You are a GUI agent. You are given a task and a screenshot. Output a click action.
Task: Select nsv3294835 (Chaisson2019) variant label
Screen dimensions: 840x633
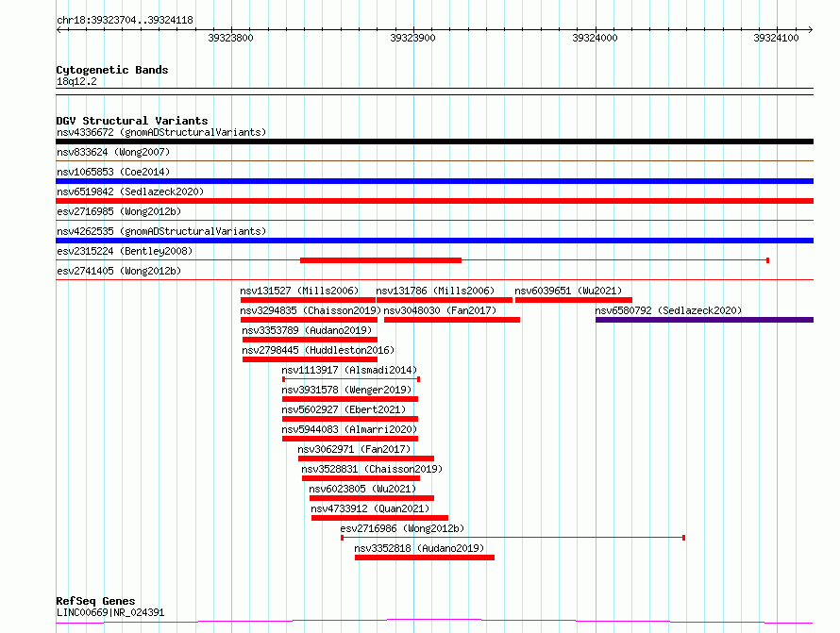[311, 310]
